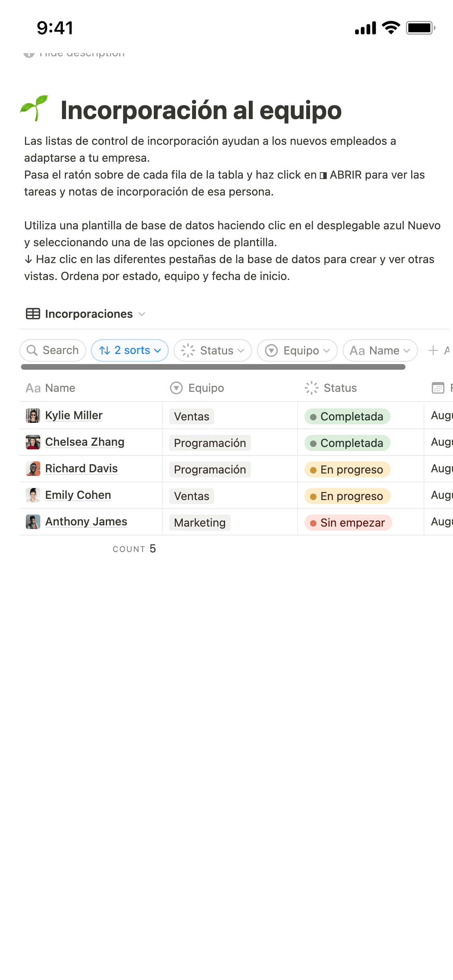Viewport: 453px width, 980px height.
Task: Click the Equipo column header
Action: [x=206, y=388]
